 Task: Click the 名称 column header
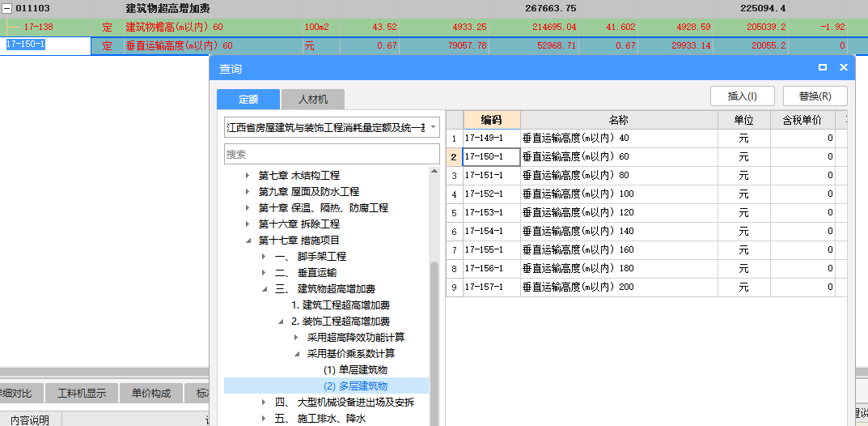tap(619, 120)
